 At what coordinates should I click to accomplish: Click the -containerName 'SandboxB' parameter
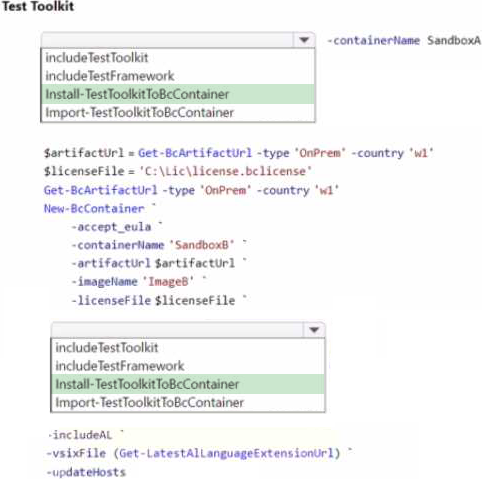153,245
